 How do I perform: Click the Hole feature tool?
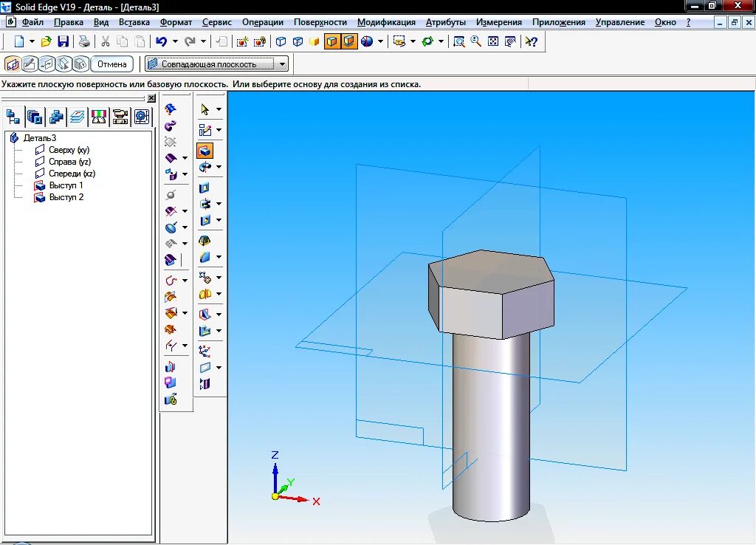click(x=205, y=220)
